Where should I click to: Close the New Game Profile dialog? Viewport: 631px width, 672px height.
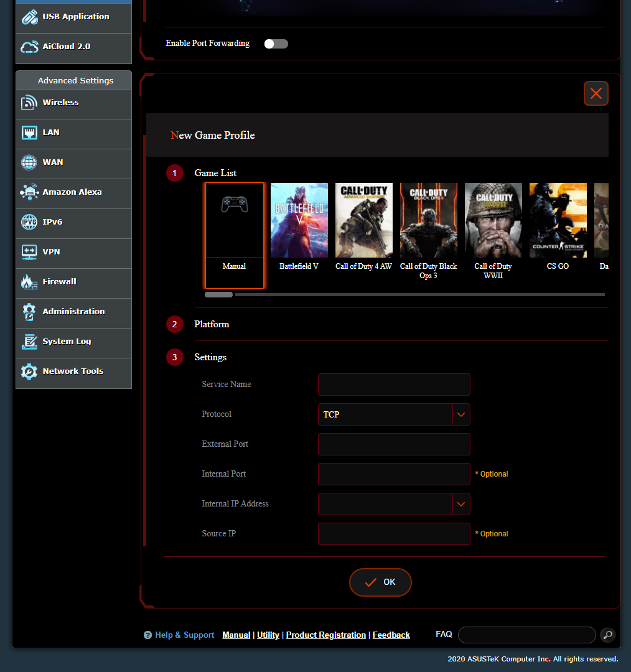[x=596, y=93]
